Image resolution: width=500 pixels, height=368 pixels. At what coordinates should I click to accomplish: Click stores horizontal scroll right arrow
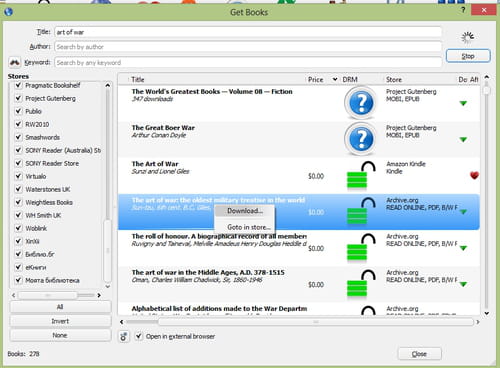tap(99, 295)
